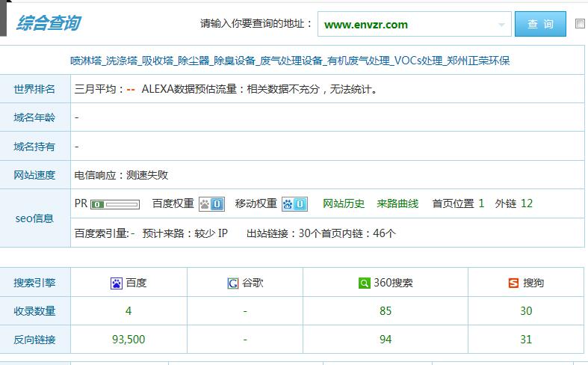This screenshot has width=588, height=365.
Task: Open 360搜索 indexed count 85
Action: (386, 311)
